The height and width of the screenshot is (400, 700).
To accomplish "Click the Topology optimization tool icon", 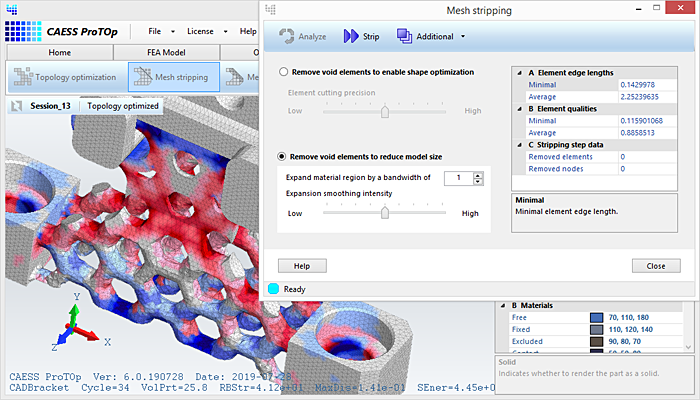I will click(22, 76).
